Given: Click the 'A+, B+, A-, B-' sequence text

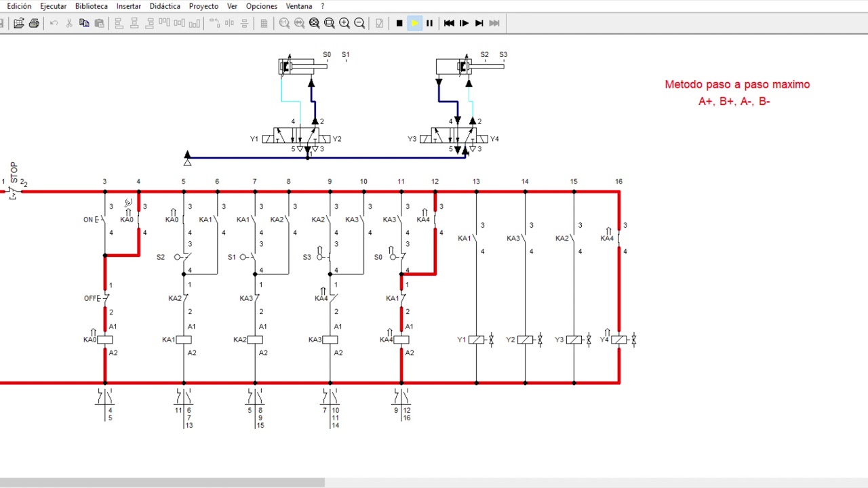Looking at the screenshot, I should pyautogui.click(x=734, y=102).
